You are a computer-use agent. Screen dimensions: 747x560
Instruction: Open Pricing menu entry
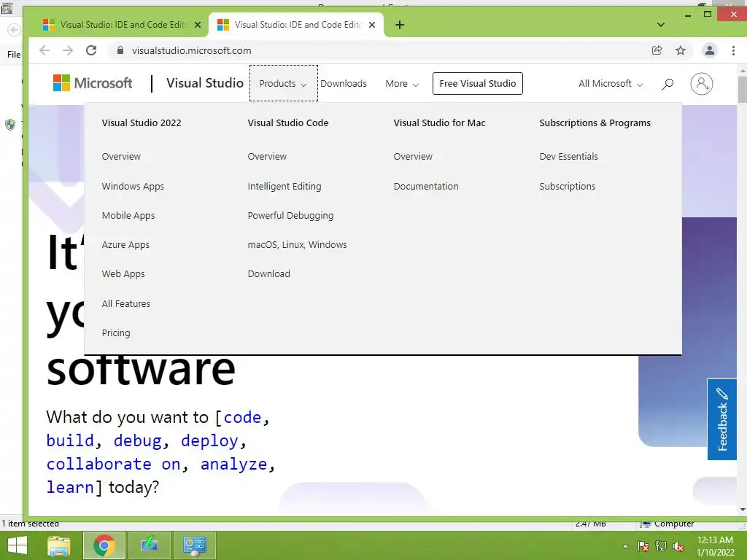pyautogui.click(x=116, y=332)
